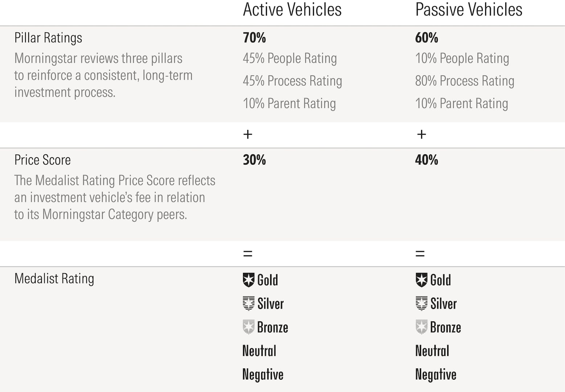Click the 45% People Rating text

click(290, 58)
